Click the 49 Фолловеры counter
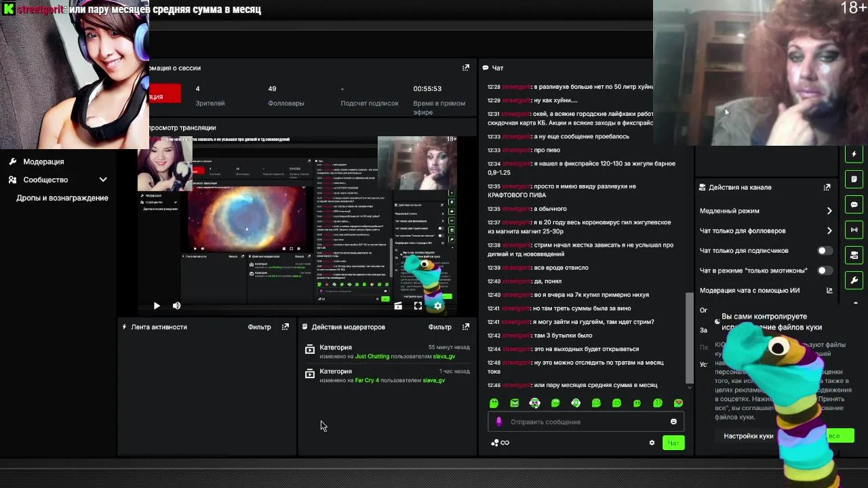 click(x=285, y=96)
